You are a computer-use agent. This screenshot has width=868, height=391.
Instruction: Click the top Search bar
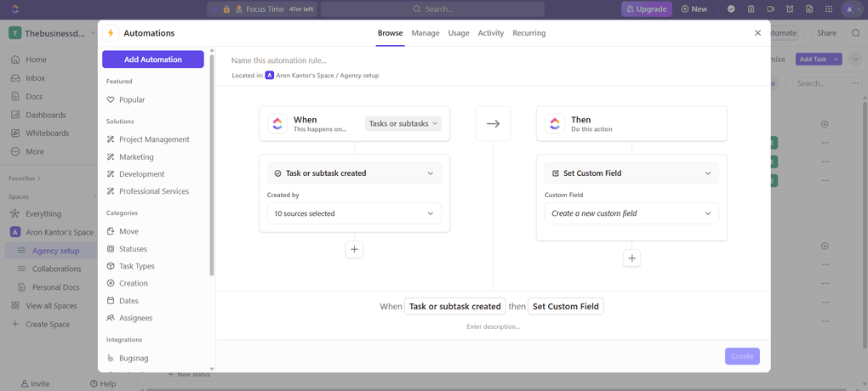(x=432, y=8)
